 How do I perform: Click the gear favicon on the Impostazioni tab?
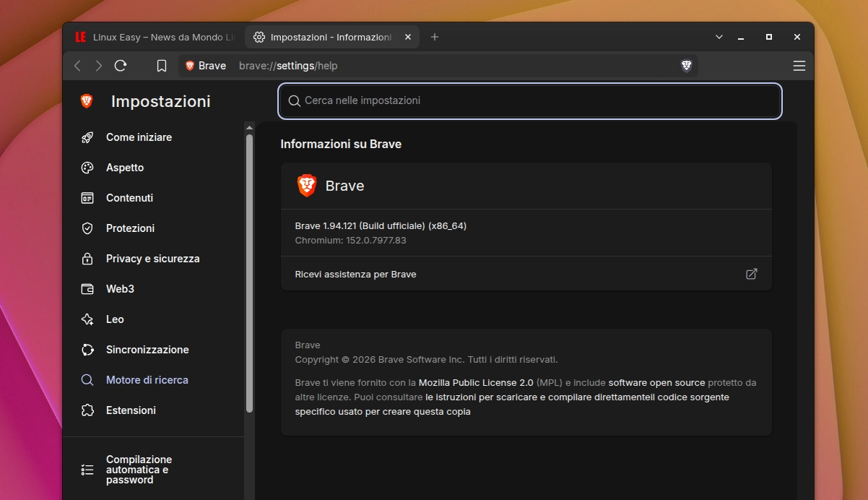tap(259, 37)
